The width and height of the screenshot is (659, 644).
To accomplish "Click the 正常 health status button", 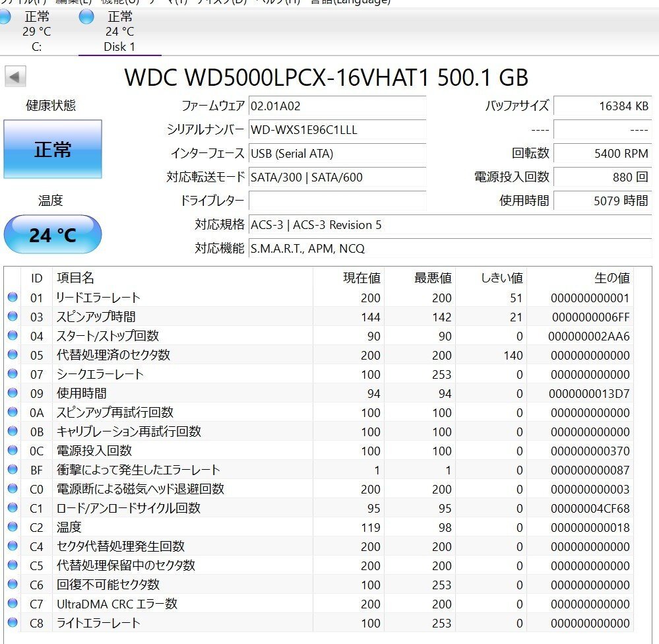I will pyautogui.click(x=53, y=148).
